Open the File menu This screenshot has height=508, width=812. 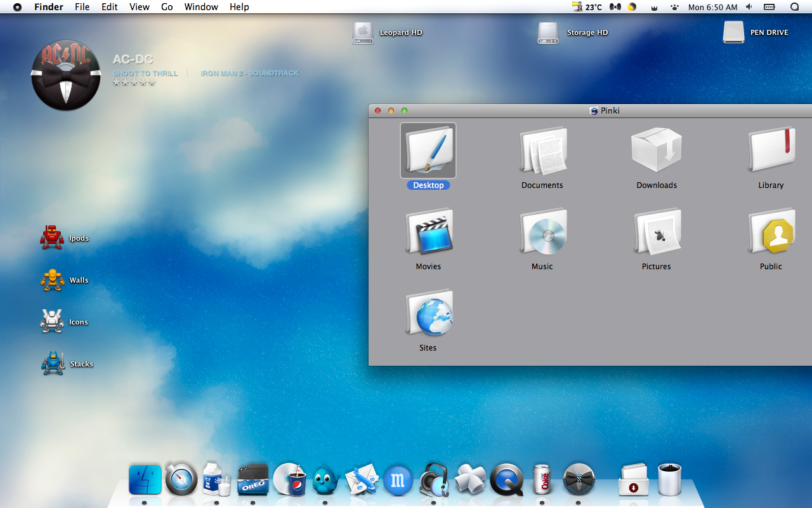[x=82, y=7]
